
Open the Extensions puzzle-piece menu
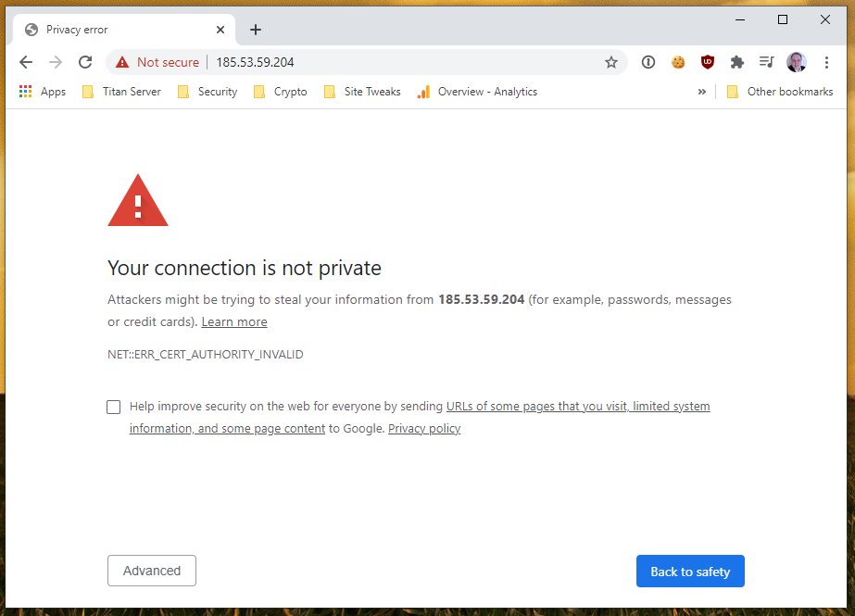pos(737,62)
